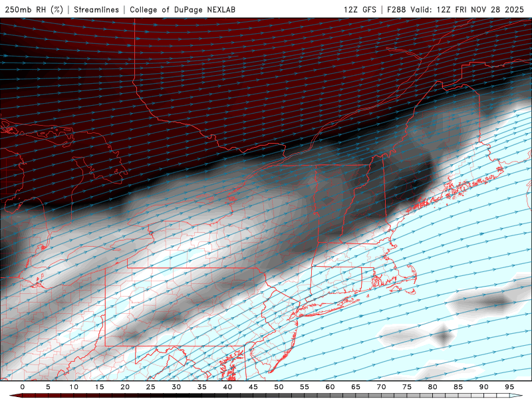Click the colorbar label "40"

click(227, 387)
